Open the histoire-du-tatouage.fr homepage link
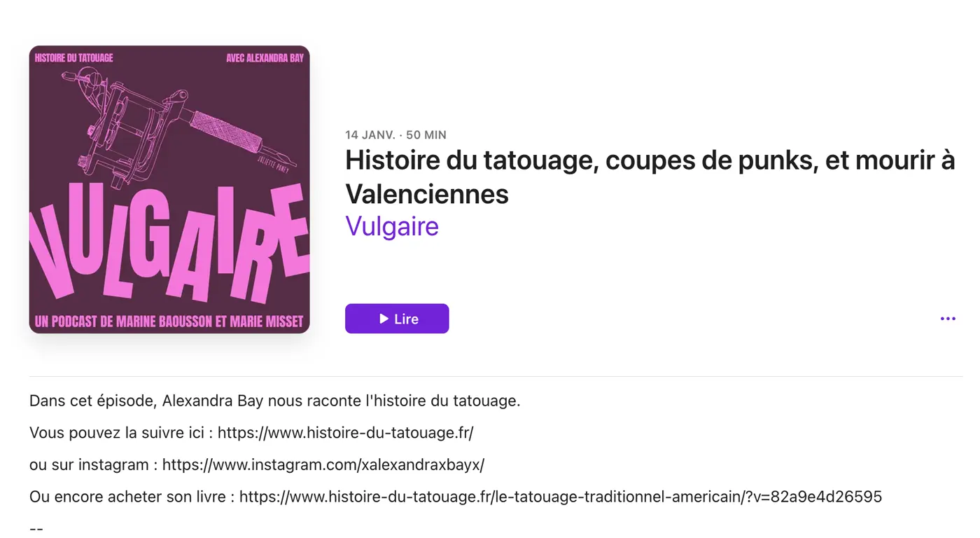Image resolution: width=980 pixels, height=538 pixels. (x=345, y=433)
